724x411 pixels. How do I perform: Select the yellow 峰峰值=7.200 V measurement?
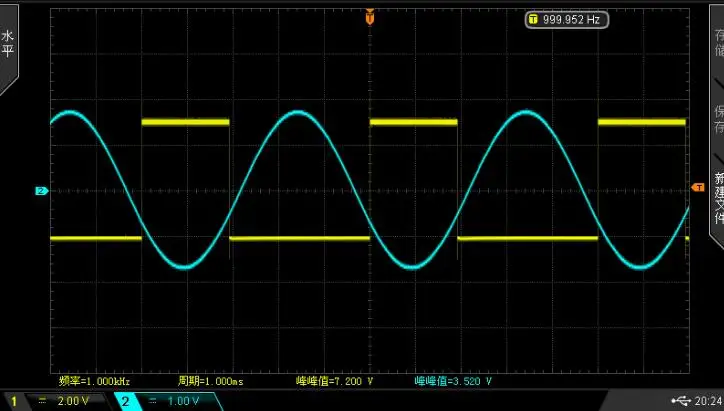pyautogui.click(x=334, y=381)
